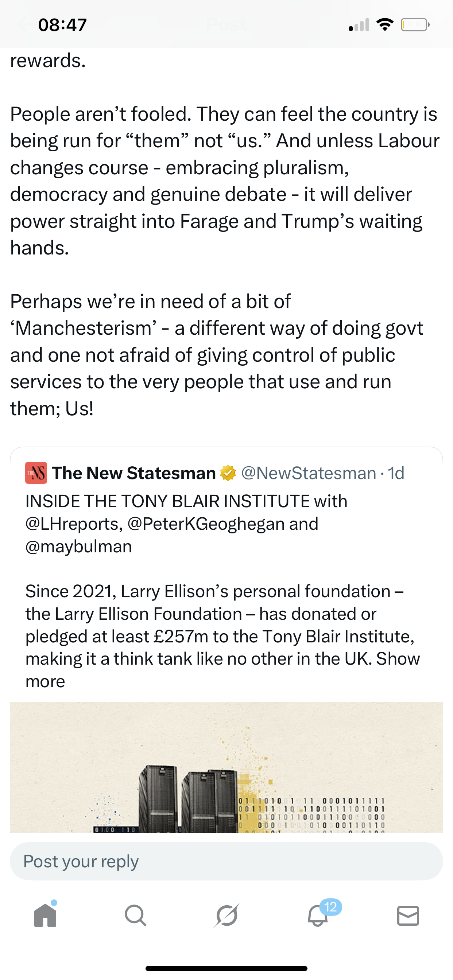The width and height of the screenshot is (453, 980).
Task: Open the Notifications bell
Action: (318, 915)
